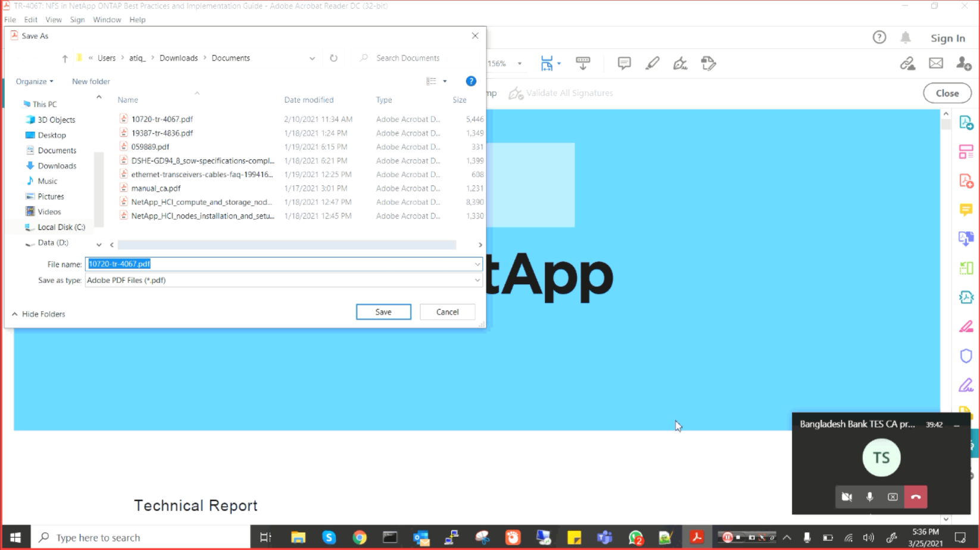
Task: Select file manual_ca.pdf
Action: (155, 188)
